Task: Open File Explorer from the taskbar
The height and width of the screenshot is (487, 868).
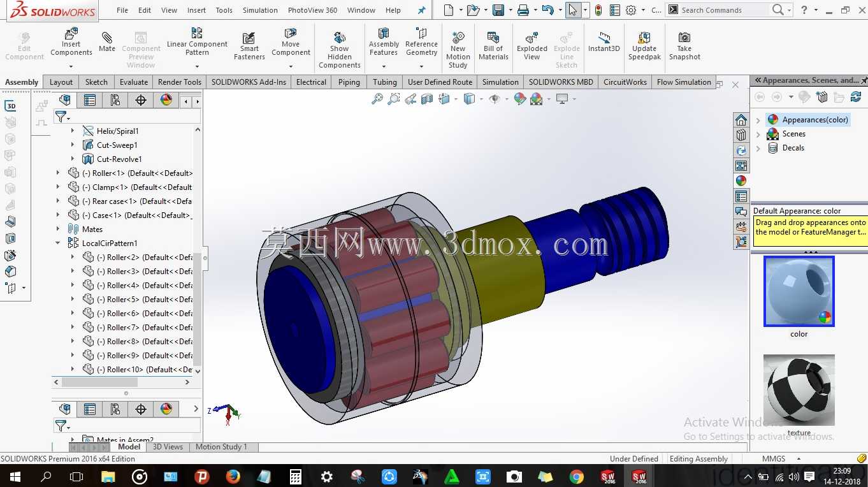Action: [108, 476]
